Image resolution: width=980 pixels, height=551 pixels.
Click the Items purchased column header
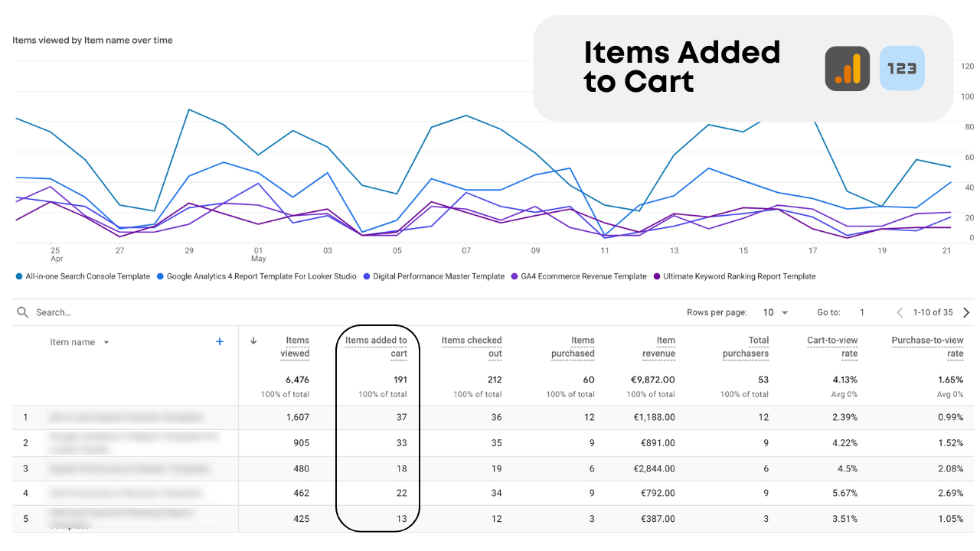573,347
